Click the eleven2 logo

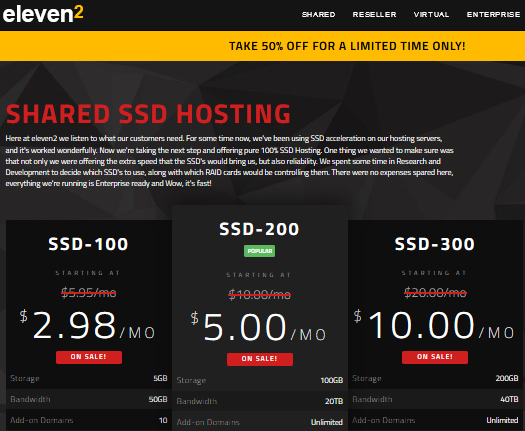click(43, 14)
